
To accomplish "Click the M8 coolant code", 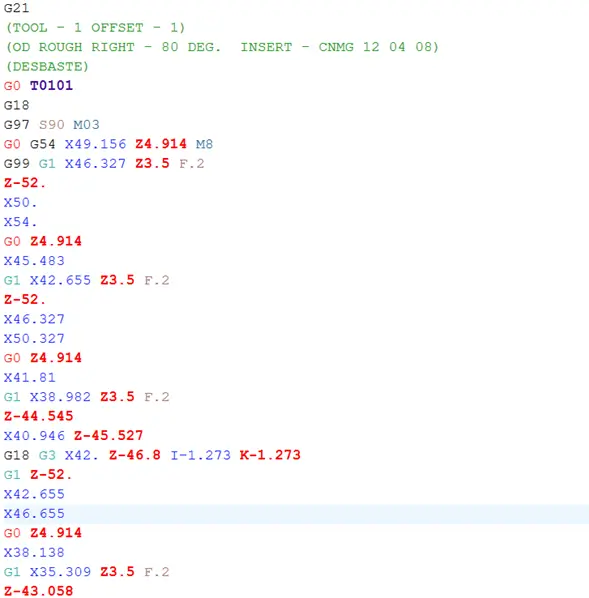I will coord(204,144).
